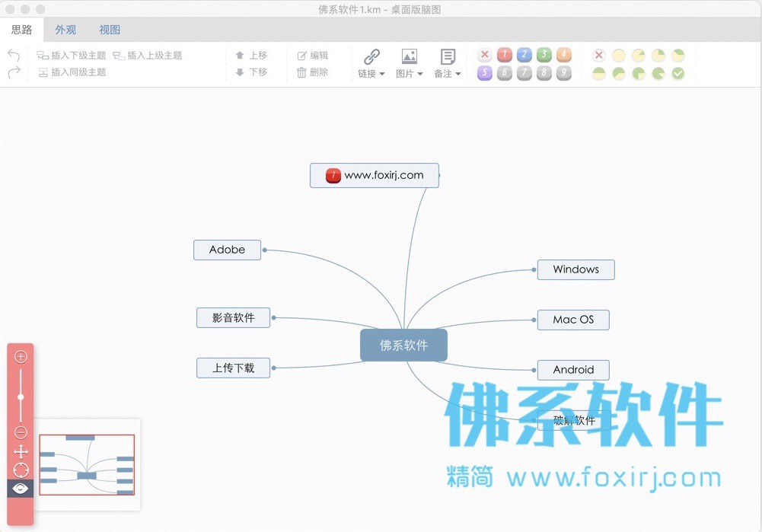This screenshot has height=532, width=762.
Task: Set progress to seven-eighths complete
Action: point(658,73)
